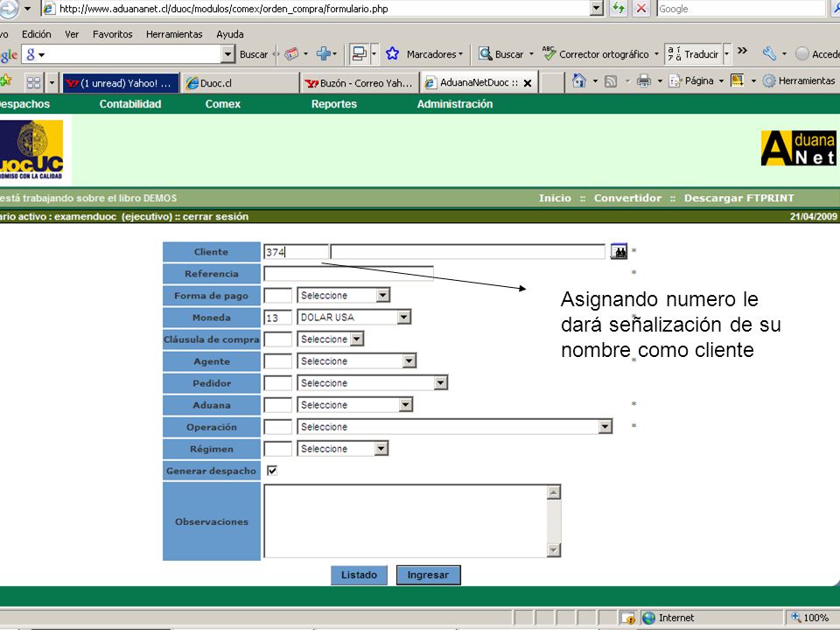Click the Ingresar button

pyautogui.click(x=428, y=575)
